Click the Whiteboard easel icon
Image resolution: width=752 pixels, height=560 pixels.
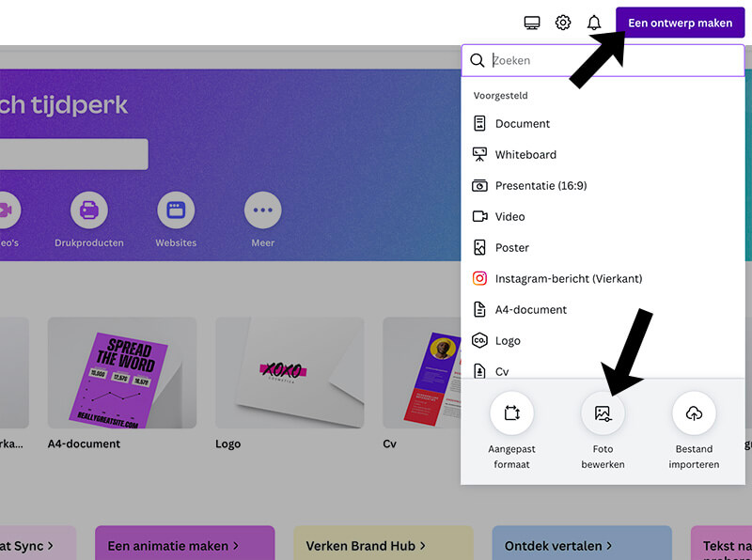point(479,154)
